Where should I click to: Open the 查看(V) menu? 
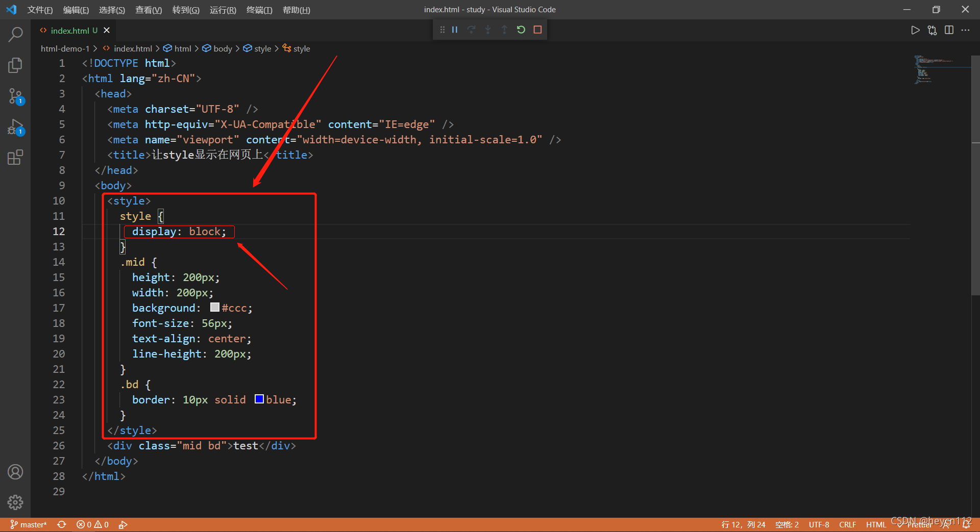(149, 10)
